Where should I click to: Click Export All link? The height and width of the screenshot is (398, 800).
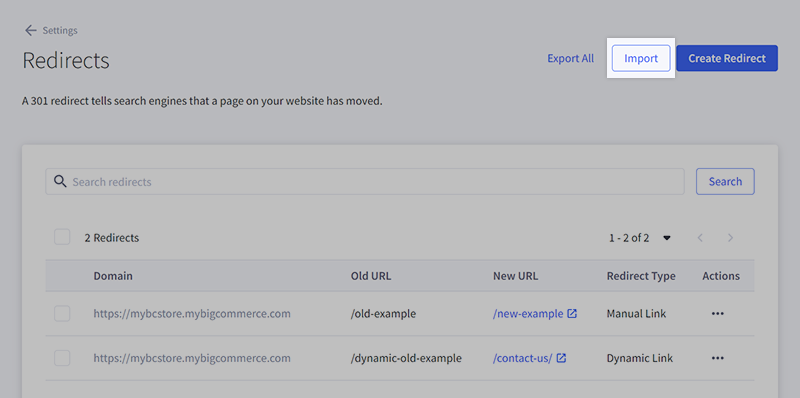point(570,58)
